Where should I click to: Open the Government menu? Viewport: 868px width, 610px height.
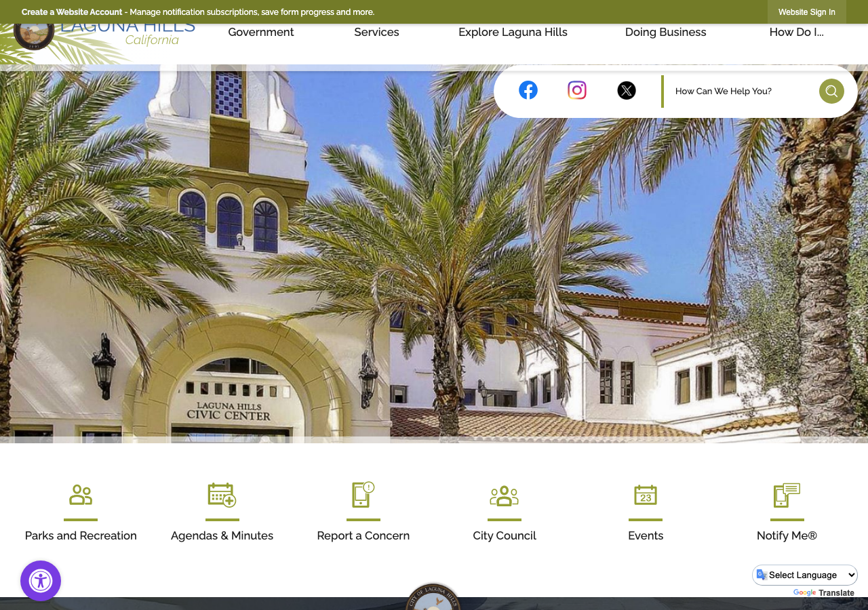pyautogui.click(x=261, y=32)
